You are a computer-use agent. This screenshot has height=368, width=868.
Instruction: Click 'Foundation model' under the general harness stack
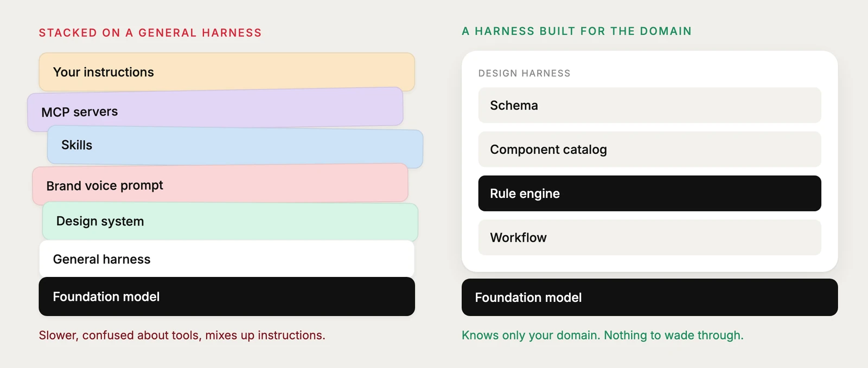[x=227, y=296]
